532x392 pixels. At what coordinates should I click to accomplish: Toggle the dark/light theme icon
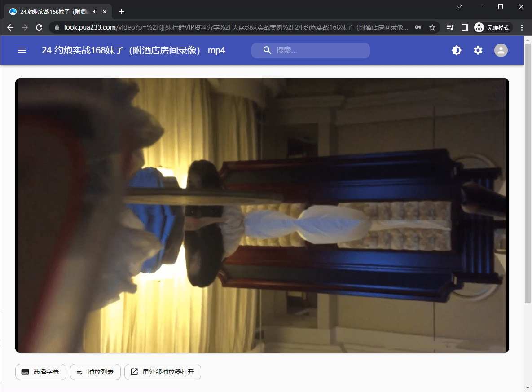click(x=456, y=50)
